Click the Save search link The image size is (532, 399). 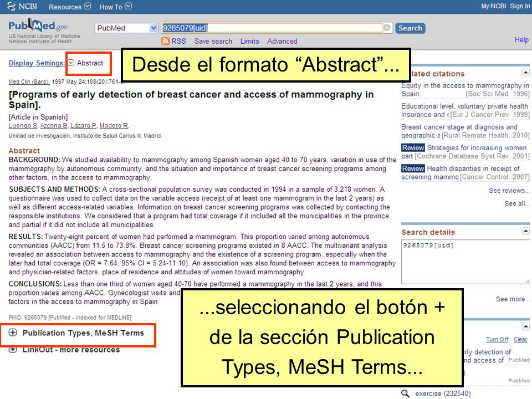tap(213, 41)
